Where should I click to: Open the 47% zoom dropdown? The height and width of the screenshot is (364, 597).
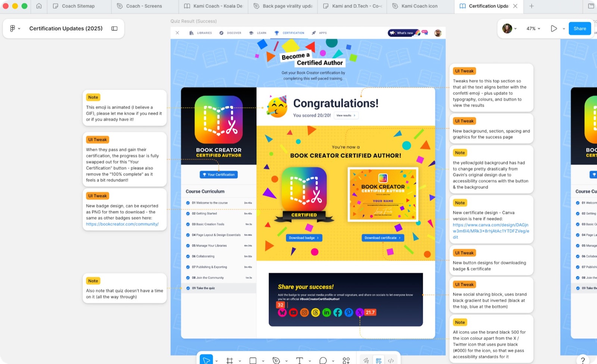(x=533, y=28)
